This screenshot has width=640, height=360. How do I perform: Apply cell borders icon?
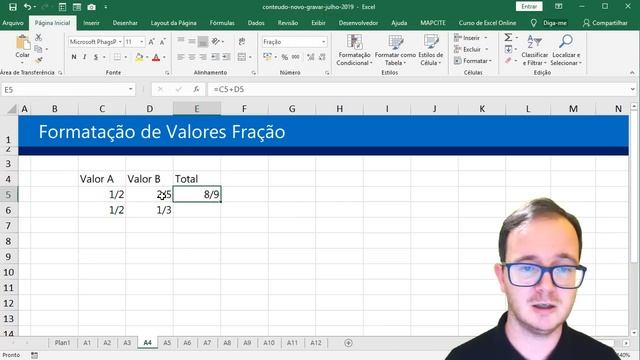117,57
